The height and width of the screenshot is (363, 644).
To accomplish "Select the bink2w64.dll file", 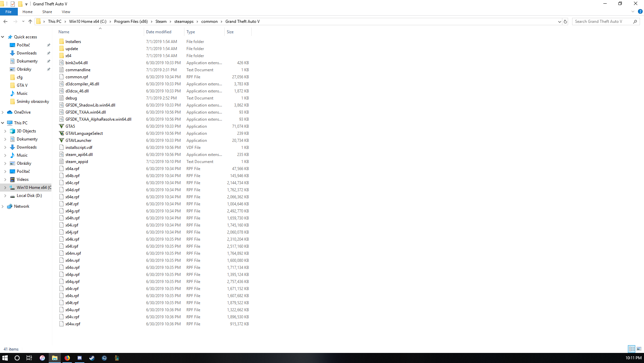I will [77, 63].
